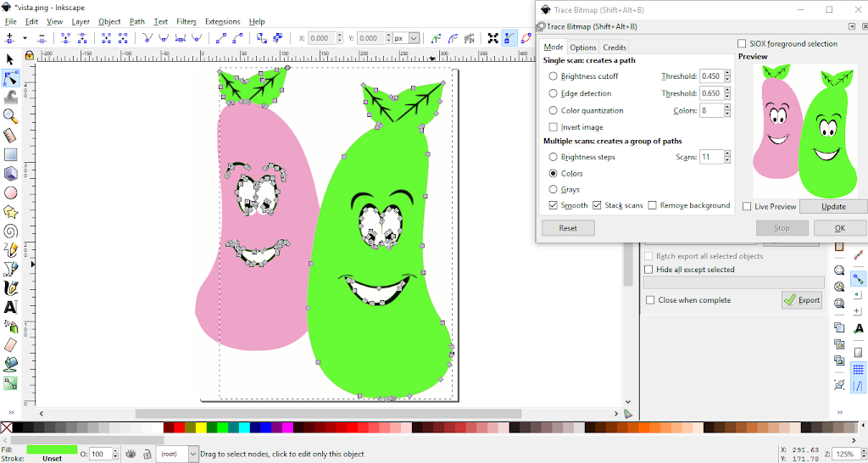Click Make selected nodes corner icon

(x=147, y=38)
